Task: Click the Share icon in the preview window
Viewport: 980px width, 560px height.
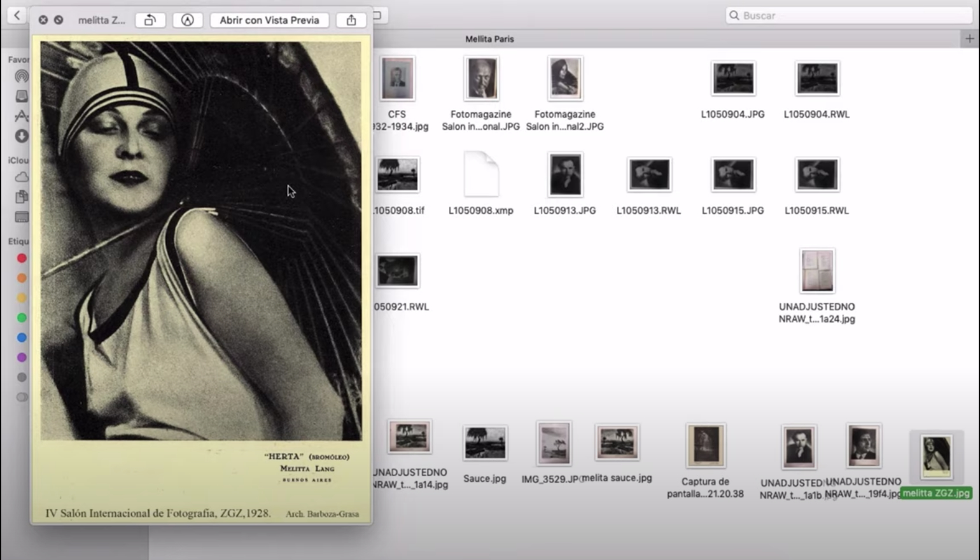Action: tap(351, 20)
